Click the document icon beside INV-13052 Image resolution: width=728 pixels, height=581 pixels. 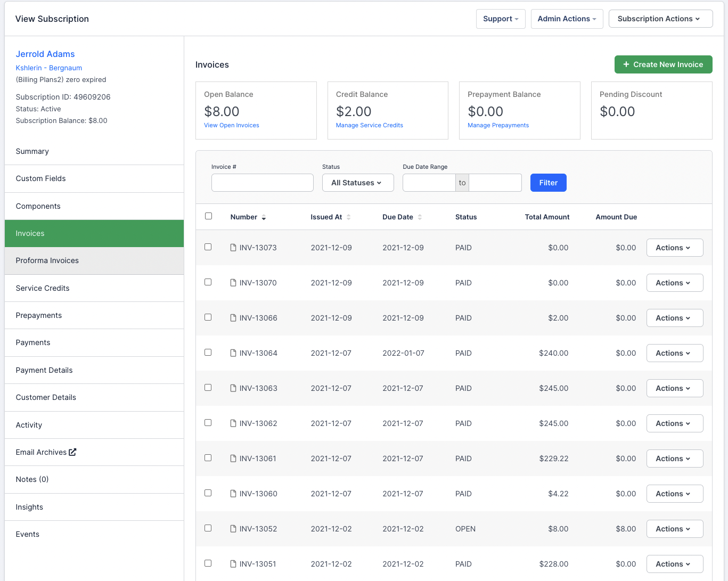(233, 529)
